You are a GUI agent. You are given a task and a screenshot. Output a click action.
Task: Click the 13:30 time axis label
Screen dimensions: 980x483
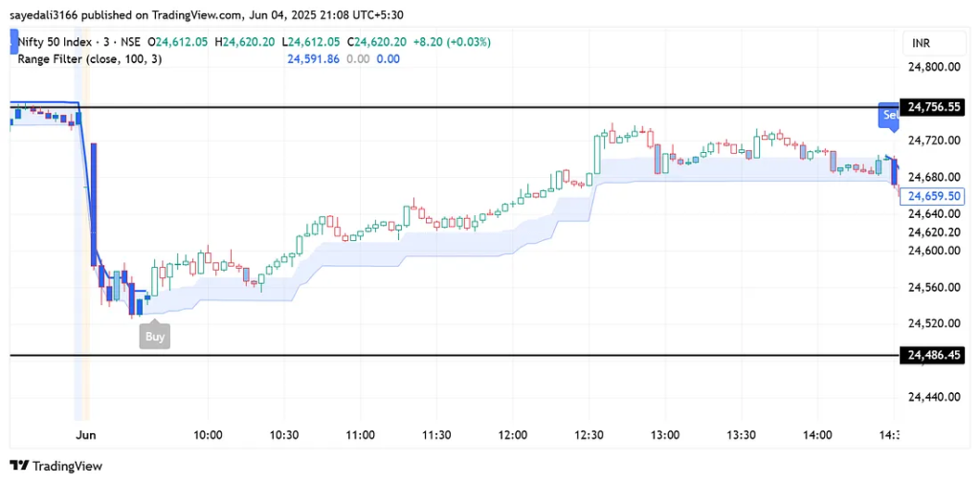742,434
